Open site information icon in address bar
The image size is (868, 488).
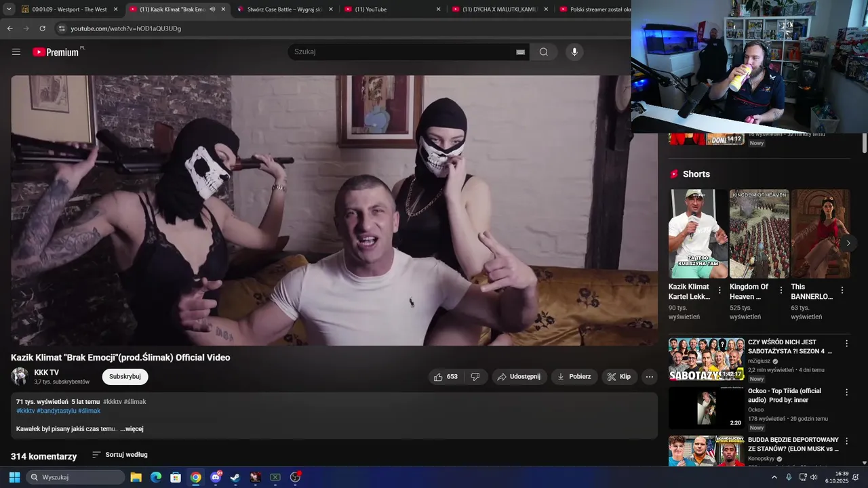click(x=61, y=28)
